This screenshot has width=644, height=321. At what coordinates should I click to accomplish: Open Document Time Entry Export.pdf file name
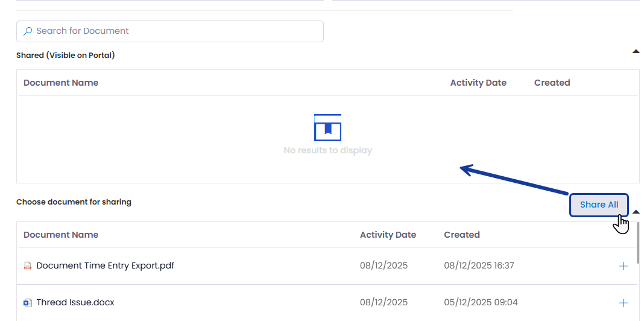pos(106,265)
